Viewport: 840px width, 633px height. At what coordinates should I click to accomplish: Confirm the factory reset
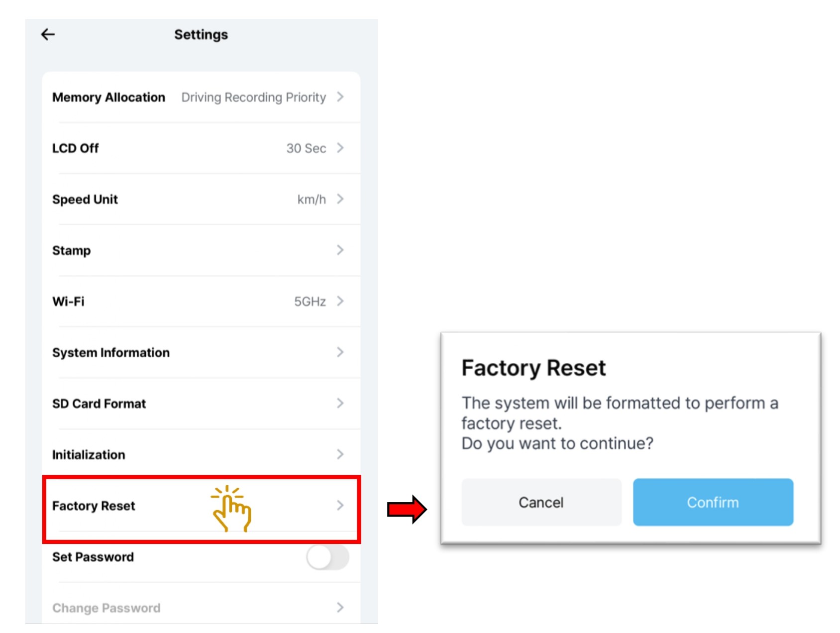[713, 502]
